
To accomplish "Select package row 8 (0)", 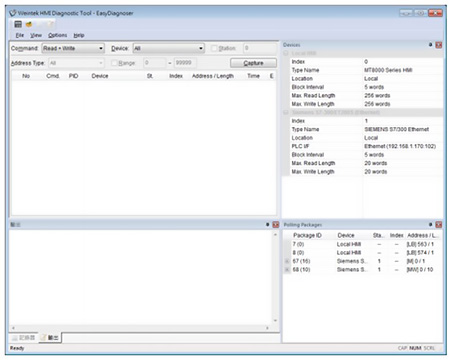I will tap(363, 253).
